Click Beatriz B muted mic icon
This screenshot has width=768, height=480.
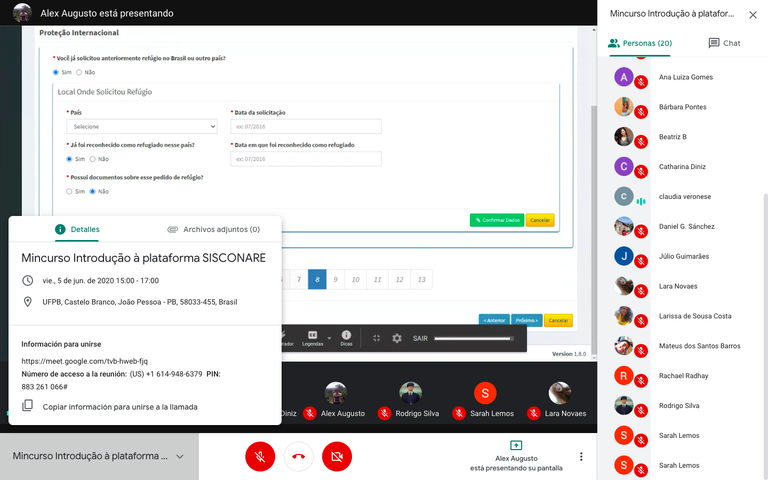click(x=641, y=143)
